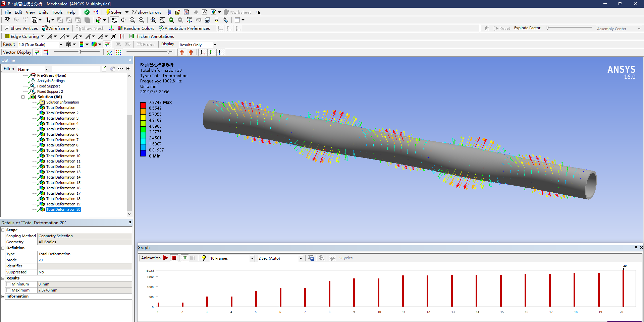
Task: Click Annotation Preferences button
Action: pyautogui.click(x=184, y=28)
